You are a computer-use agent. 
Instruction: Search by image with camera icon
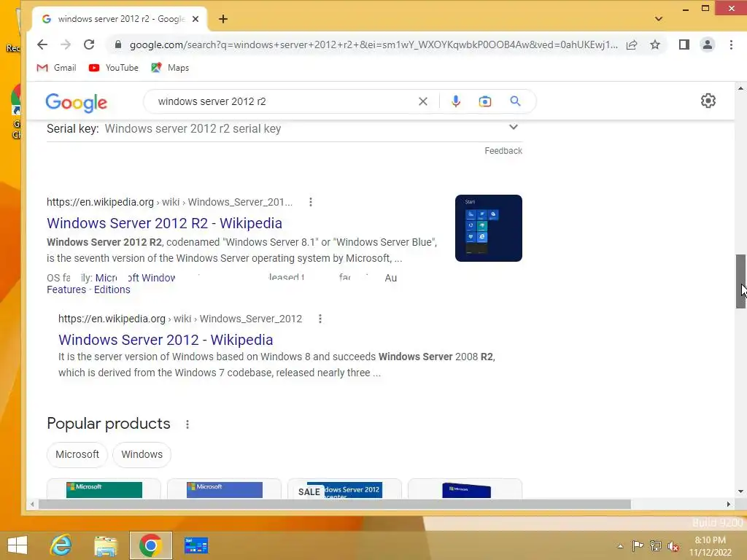(485, 101)
